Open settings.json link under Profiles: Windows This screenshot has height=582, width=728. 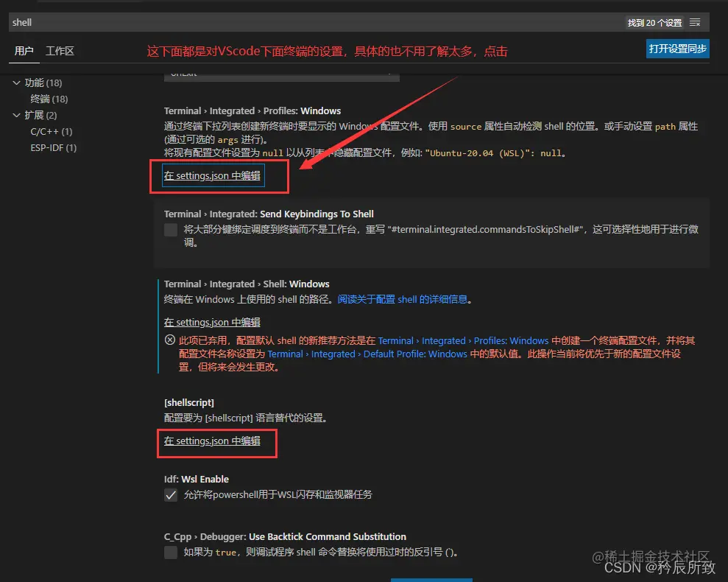[x=212, y=176]
